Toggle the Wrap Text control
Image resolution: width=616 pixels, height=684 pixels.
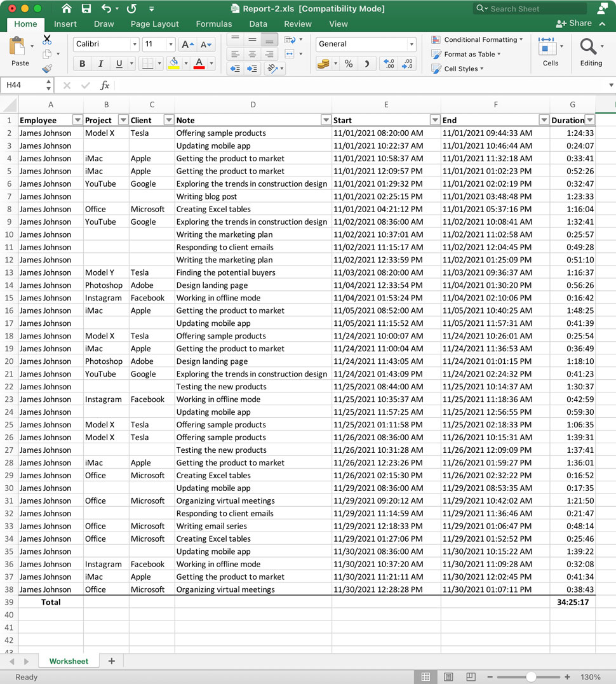click(290, 39)
